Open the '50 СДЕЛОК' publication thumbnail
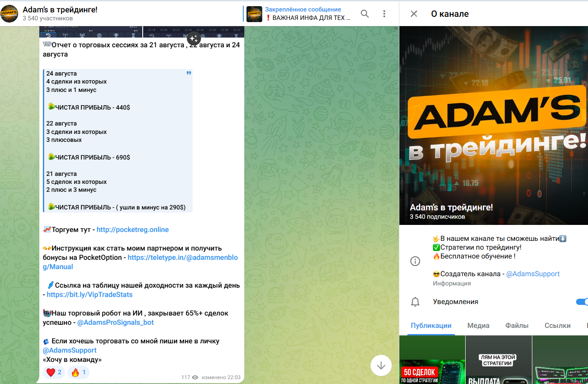This screenshot has width=588, height=384. pyautogui.click(x=432, y=360)
